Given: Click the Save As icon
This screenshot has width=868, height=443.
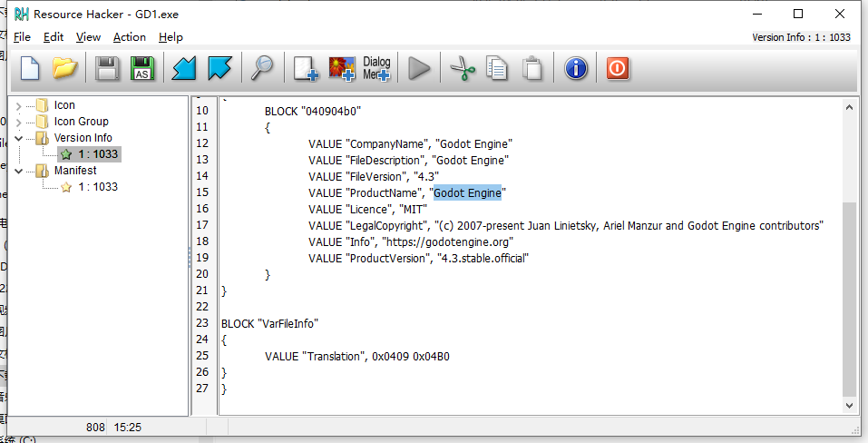Looking at the screenshot, I should pos(142,68).
